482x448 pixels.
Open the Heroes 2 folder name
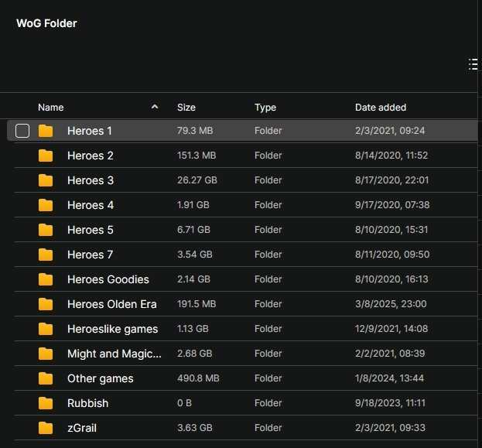tap(91, 156)
